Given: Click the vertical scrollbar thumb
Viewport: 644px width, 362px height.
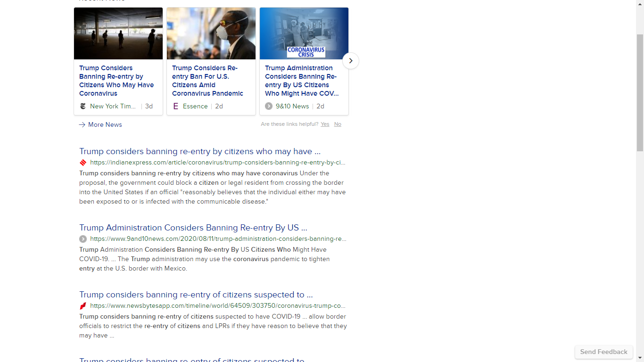Looking at the screenshot, I should pyautogui.click(x=640, y=93).
